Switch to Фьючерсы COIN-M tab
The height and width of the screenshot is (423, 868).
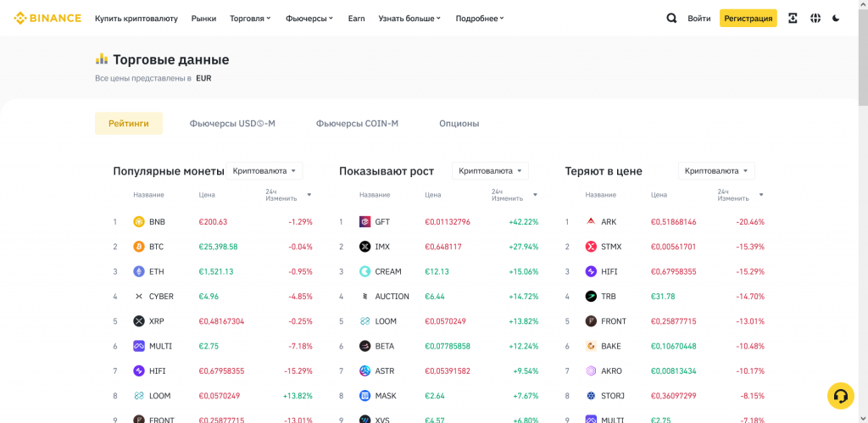tap(357, 124)
